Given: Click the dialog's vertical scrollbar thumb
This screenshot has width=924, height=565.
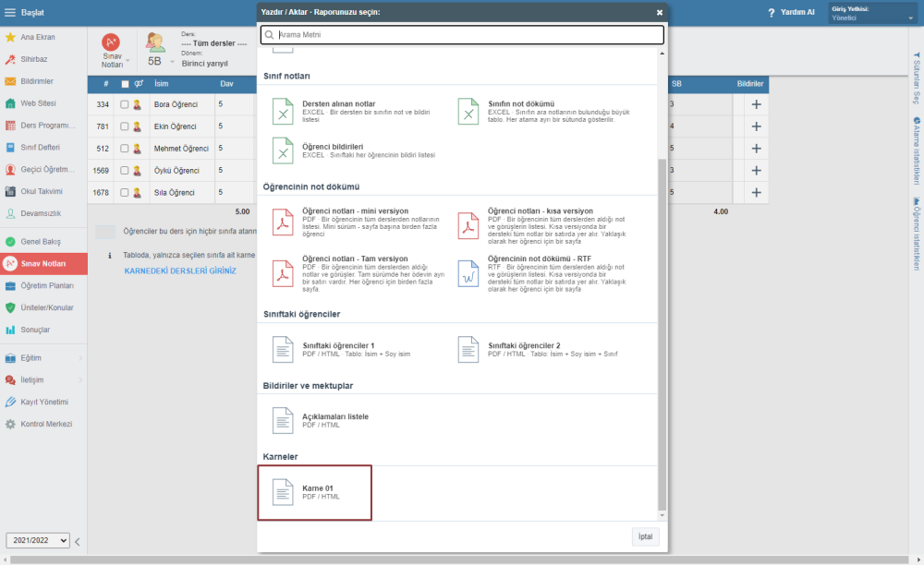Looking at the screenshot, I should click(x=663, y=334).
